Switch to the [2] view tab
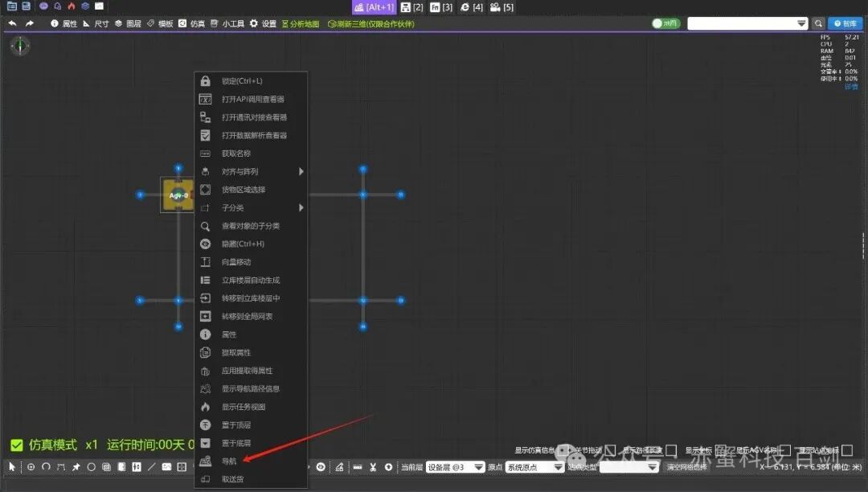Viewport: 868px width, 492px height. point(411,7)
